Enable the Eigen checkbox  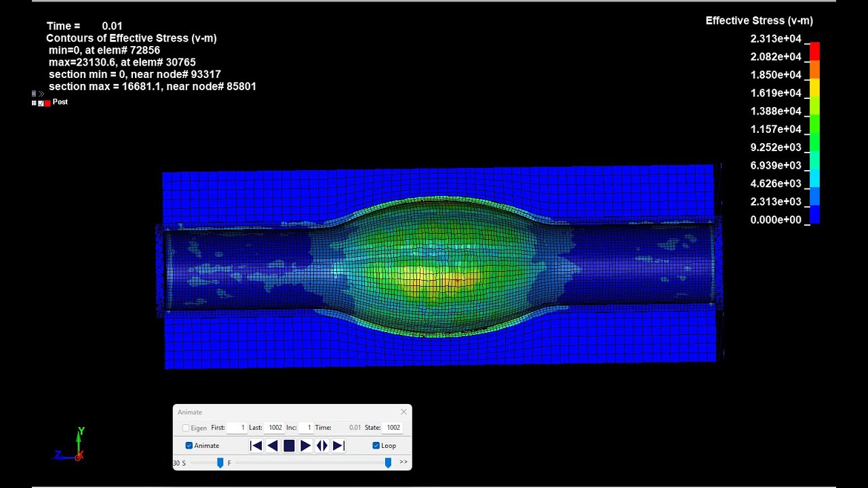tap(186, 428)
